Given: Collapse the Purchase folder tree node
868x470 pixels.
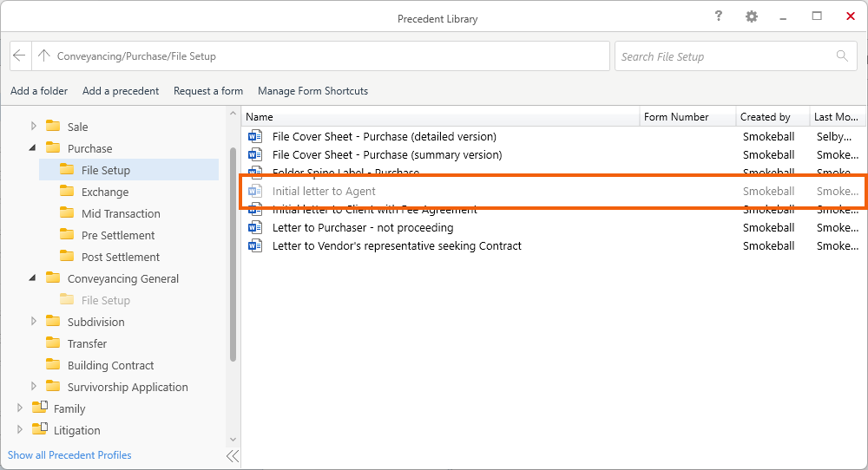Looking at the screenshot, I should click(x=33, y=148).
